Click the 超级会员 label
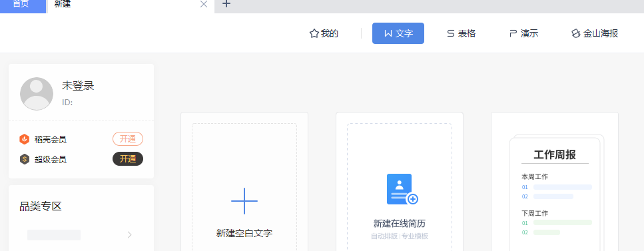This screenshot has height=251, width=644. pyautogui.click(x=51, y=159)
